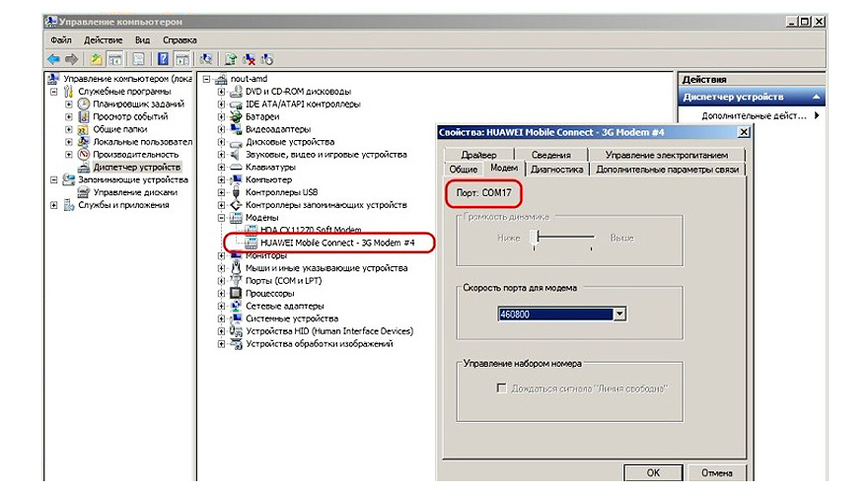Open the Файл menu
Image resolution: width=868 pixels, height=493 pixels.
[61, 39]
